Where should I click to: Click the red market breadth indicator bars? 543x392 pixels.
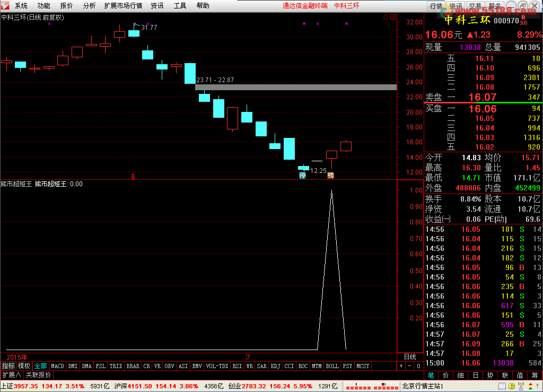(x=372, y=386)
